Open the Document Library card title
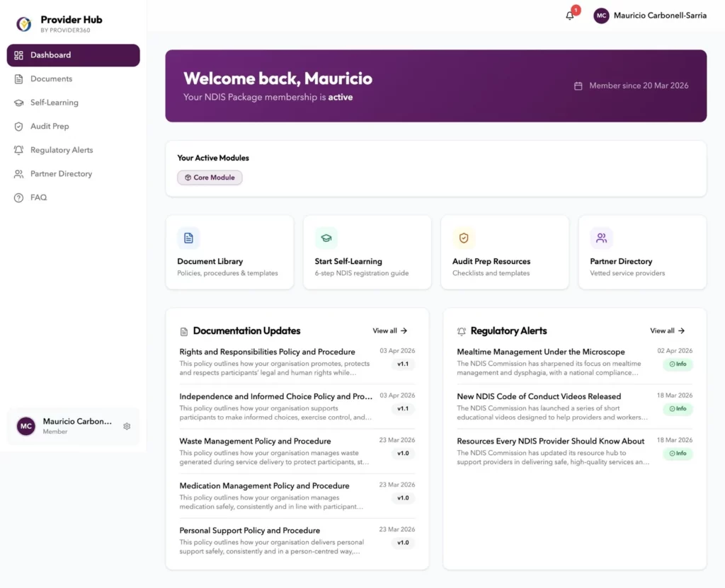The width and height of the screenshot is (725, 588). click(x=210, y=262)
